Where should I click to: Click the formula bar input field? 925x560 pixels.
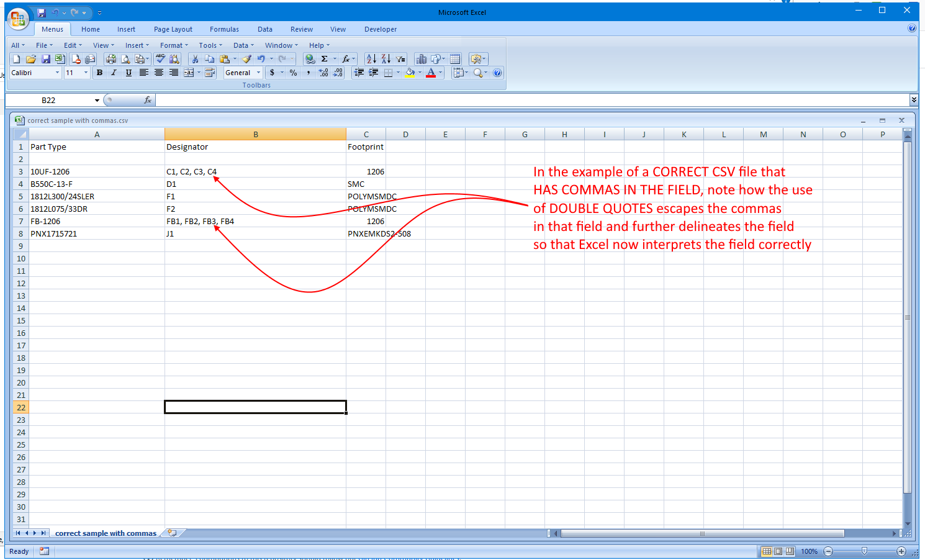pos(533,100)
